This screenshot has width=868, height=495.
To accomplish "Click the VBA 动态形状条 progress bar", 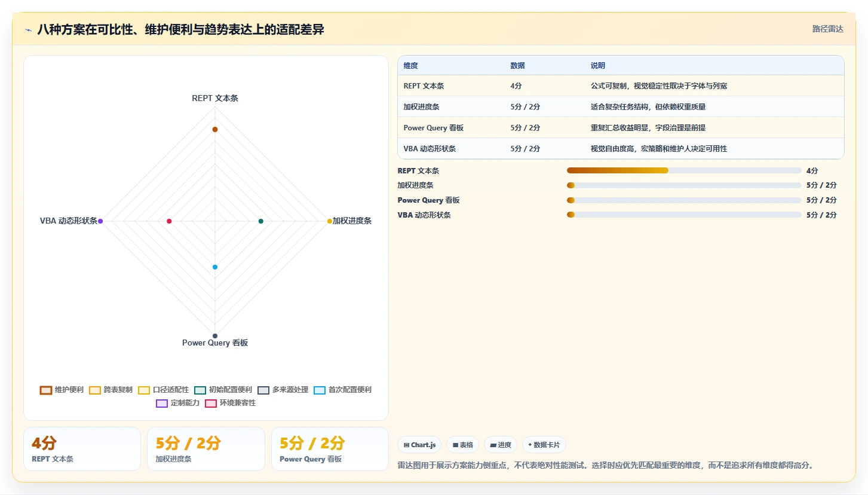I will coord(684,215).
